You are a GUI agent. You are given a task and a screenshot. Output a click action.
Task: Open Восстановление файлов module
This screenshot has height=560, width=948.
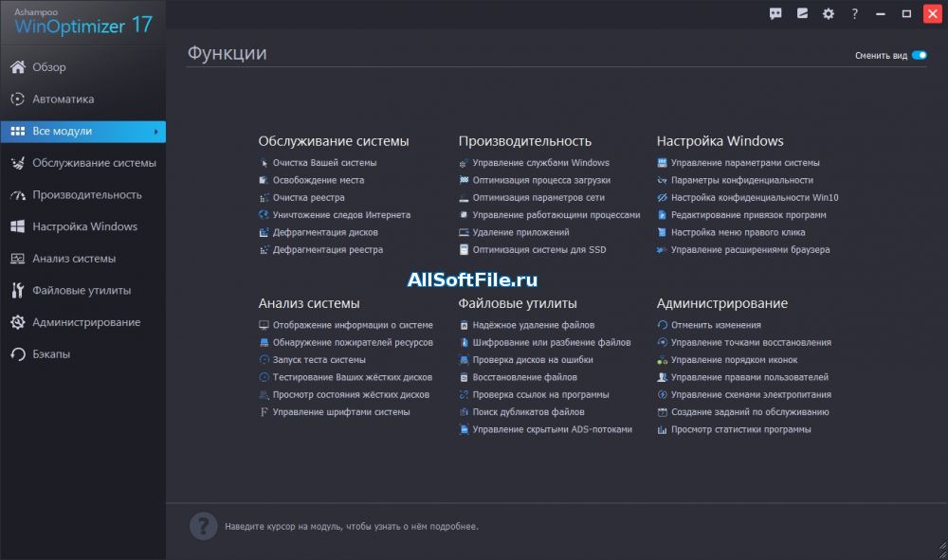pos(524,377)
